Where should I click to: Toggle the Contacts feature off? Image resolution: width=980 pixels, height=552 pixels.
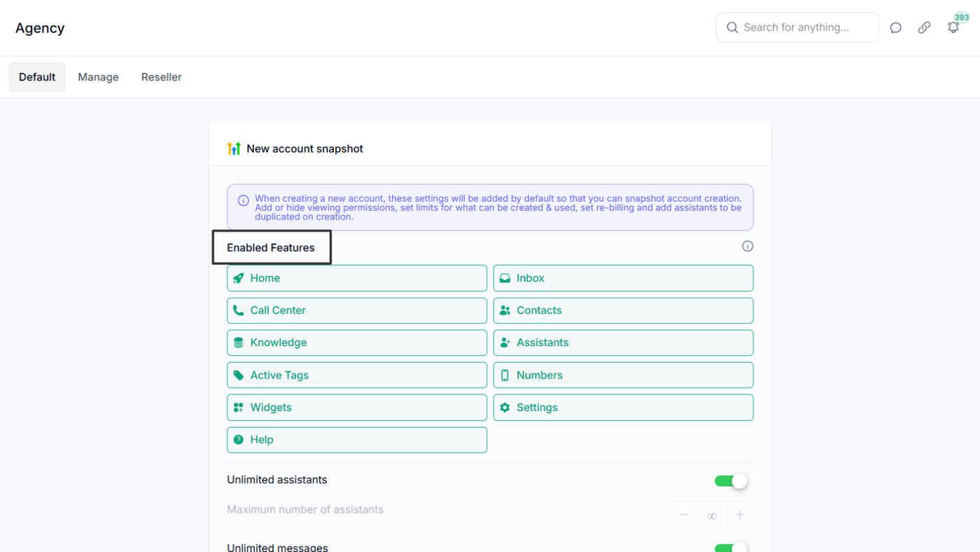point(623,310)
